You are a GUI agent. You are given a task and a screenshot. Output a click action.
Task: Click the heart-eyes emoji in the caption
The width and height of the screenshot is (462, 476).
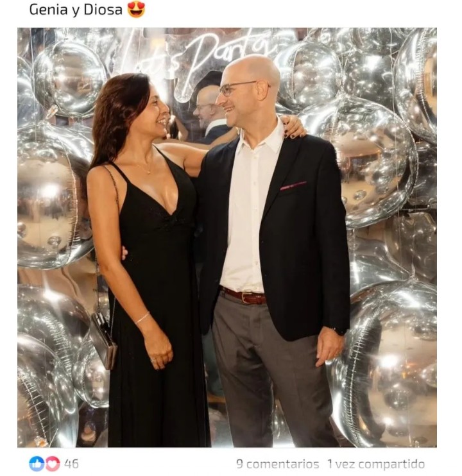[136, 9]
